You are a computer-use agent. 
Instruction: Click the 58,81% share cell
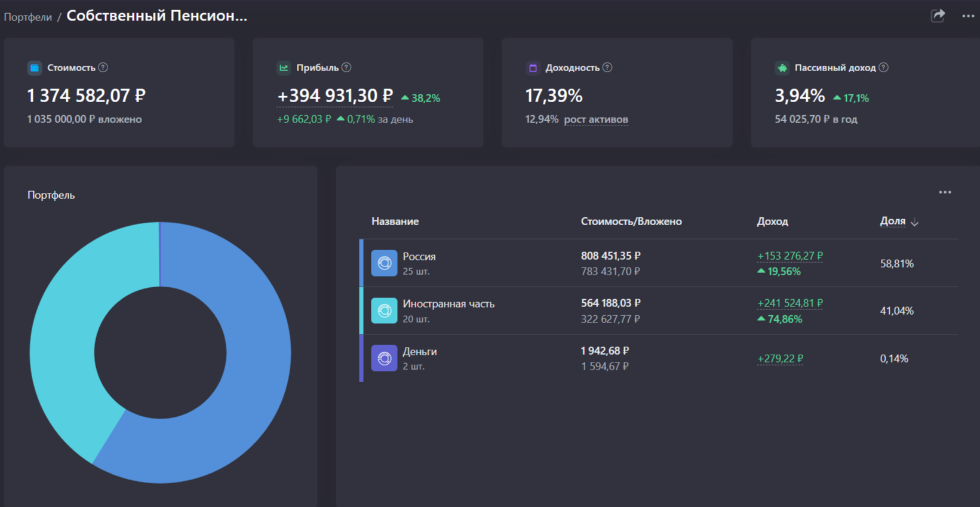tap(896, 263)
